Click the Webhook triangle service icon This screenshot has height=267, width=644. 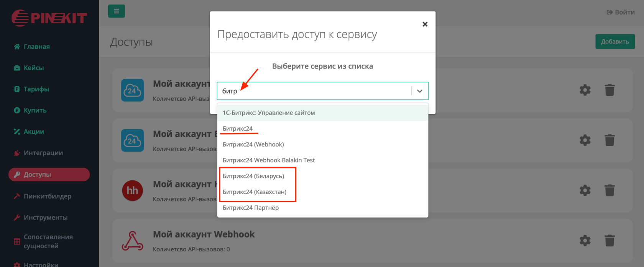(x=133, y=241)
